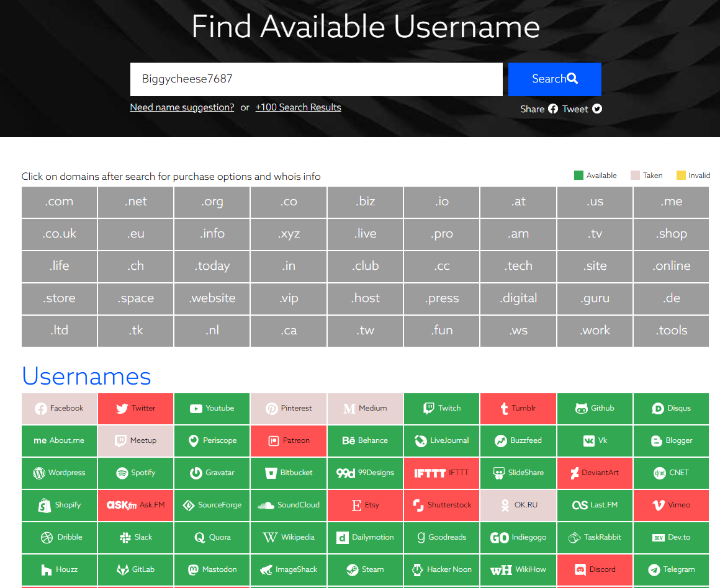Select the Quora username tile
720x588 pixels.
[x=212, y=538]
